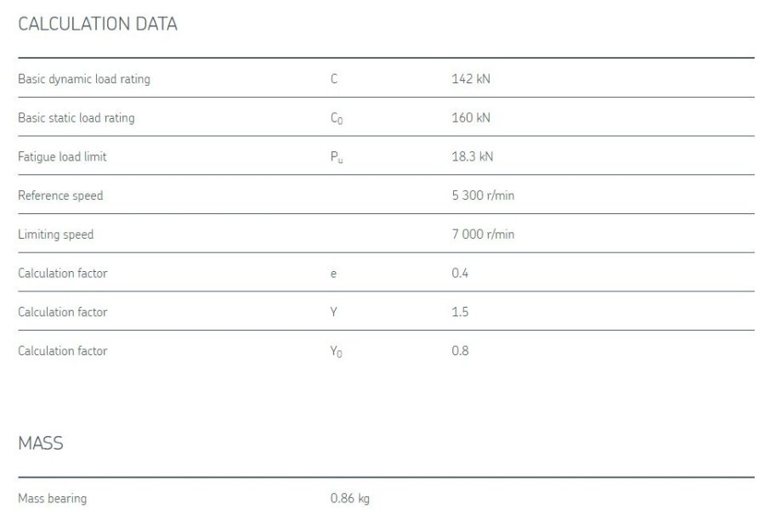The height and width of the screenshot is (532, 765).
Task: Select the Limiting speed label
Action: [x=55, y=235]
